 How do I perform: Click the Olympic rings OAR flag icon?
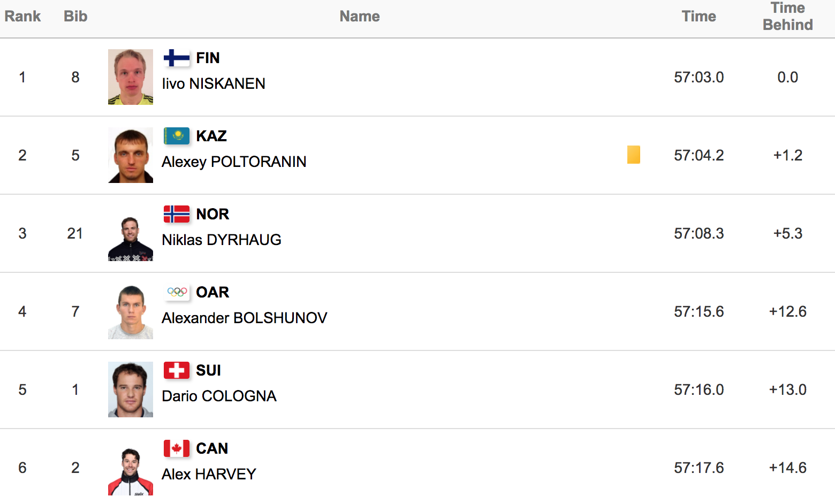coord(177,292)
